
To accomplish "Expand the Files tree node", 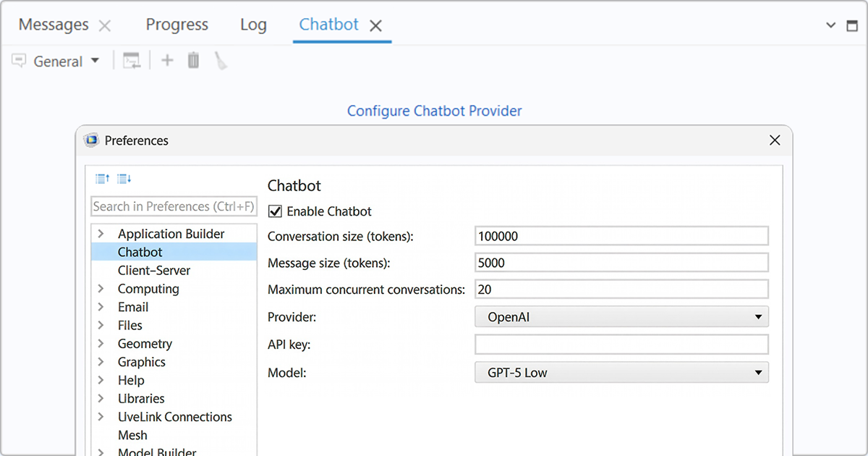I will click(101, 325).
